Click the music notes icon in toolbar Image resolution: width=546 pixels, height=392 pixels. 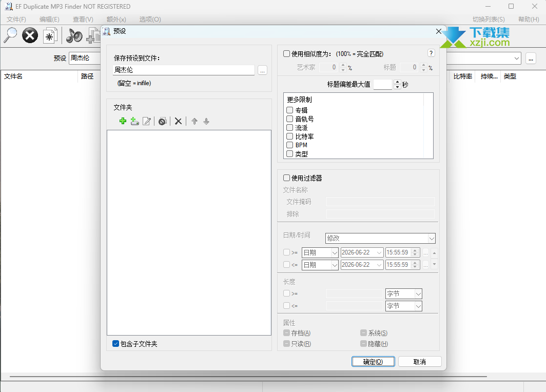point(74,35)
